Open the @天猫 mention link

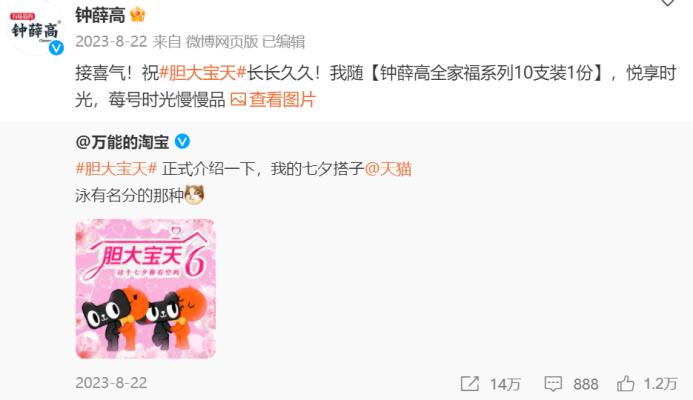coord(388,169)
